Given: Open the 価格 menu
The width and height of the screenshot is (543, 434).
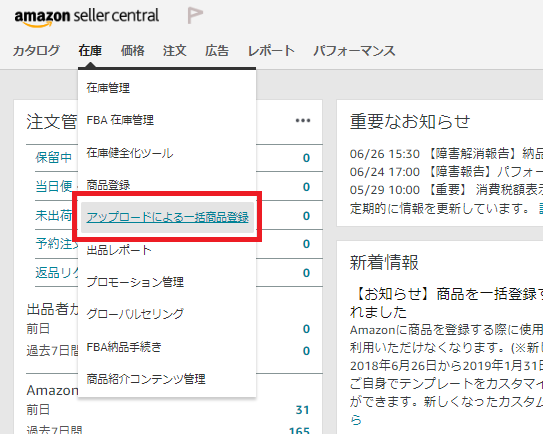Looking at the screenshot, I should (132, 51).
